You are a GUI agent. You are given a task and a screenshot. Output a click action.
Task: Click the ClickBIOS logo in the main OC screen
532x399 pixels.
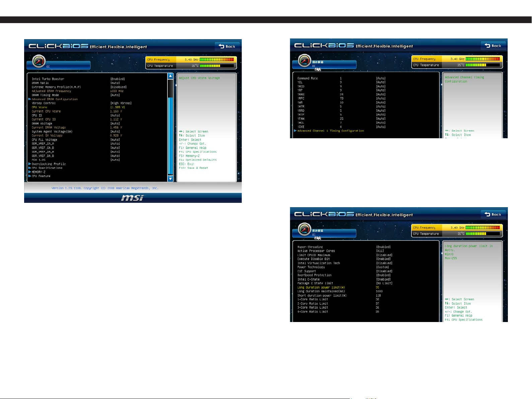click(58, 46)
